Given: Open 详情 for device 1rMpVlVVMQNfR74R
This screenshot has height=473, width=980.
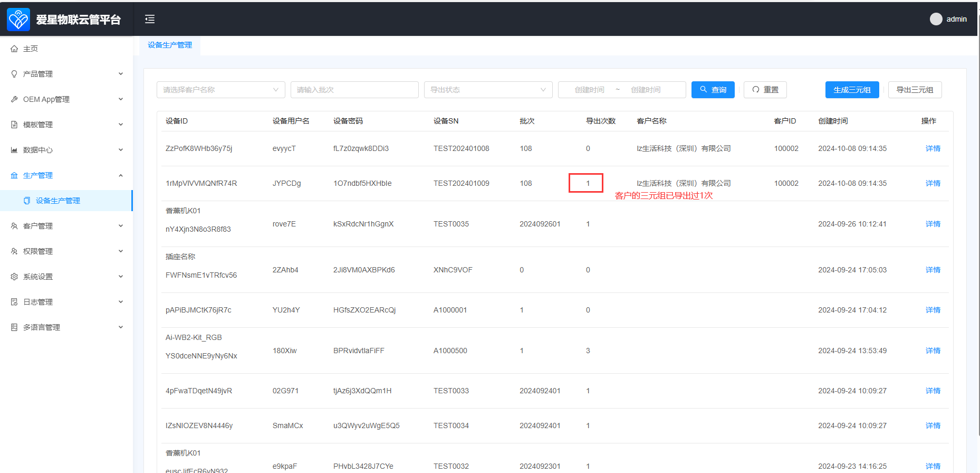Looking at the screenshot, I should [933, 183].
